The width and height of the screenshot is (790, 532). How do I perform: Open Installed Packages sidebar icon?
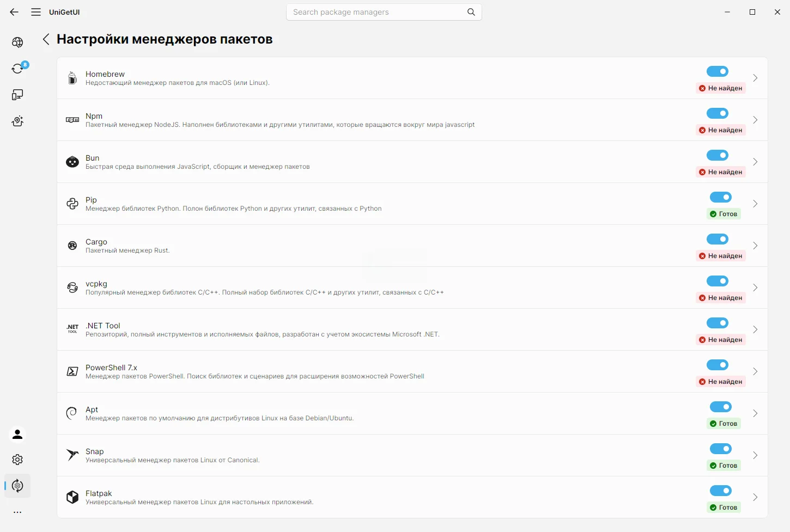(17, 95)
